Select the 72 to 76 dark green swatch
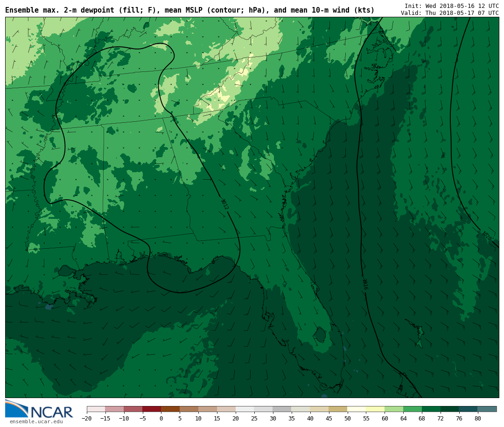 pyautogui.click(x=450, y=409)
